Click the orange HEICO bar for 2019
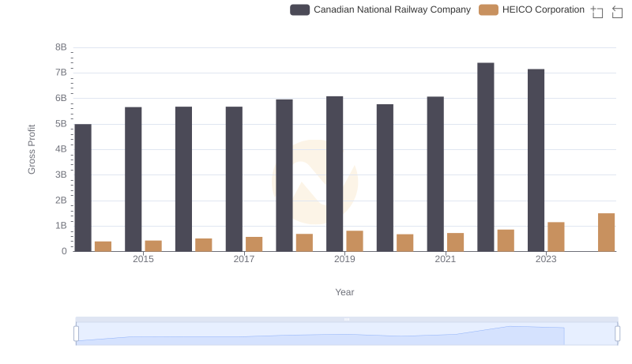Viewport: 632px width, 364px height. pyautogui.click(x=355, y=241)
